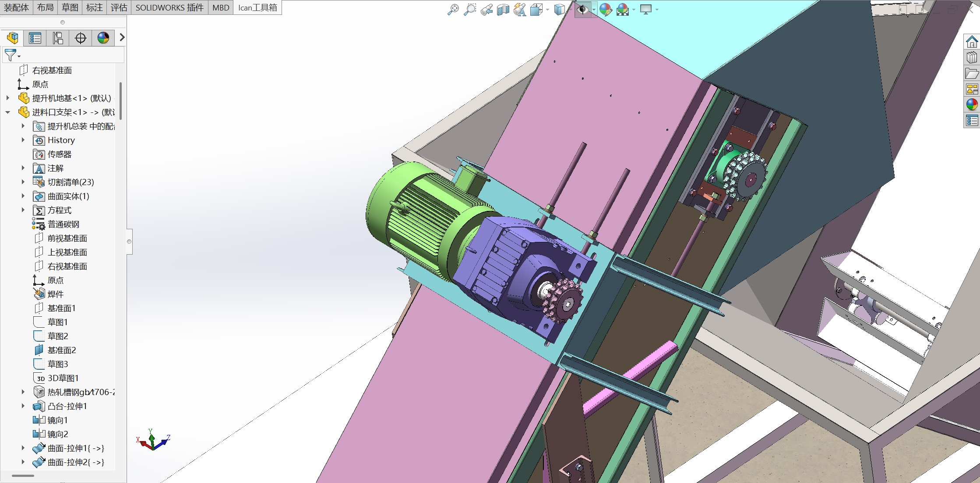Image resolution: width=980 pixels, height=483 pixels.
Task: Switch to the 布局 ribbon tab
Action: click(46, 7)
